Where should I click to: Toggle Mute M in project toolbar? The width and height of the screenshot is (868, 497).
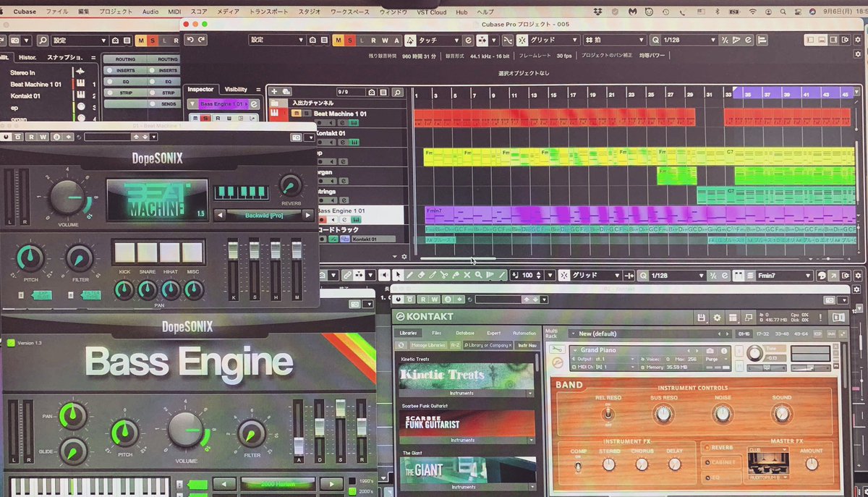tap(339, 41)
